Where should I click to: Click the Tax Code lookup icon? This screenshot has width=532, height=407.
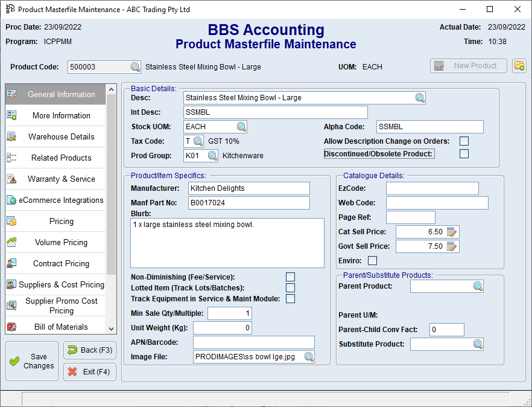[x=198, y=141]
